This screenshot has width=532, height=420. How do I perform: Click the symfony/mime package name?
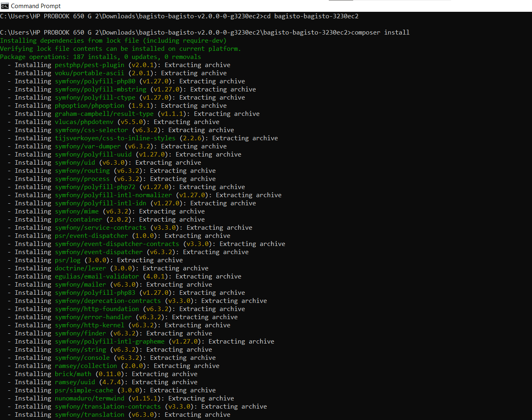click(77, 211)
